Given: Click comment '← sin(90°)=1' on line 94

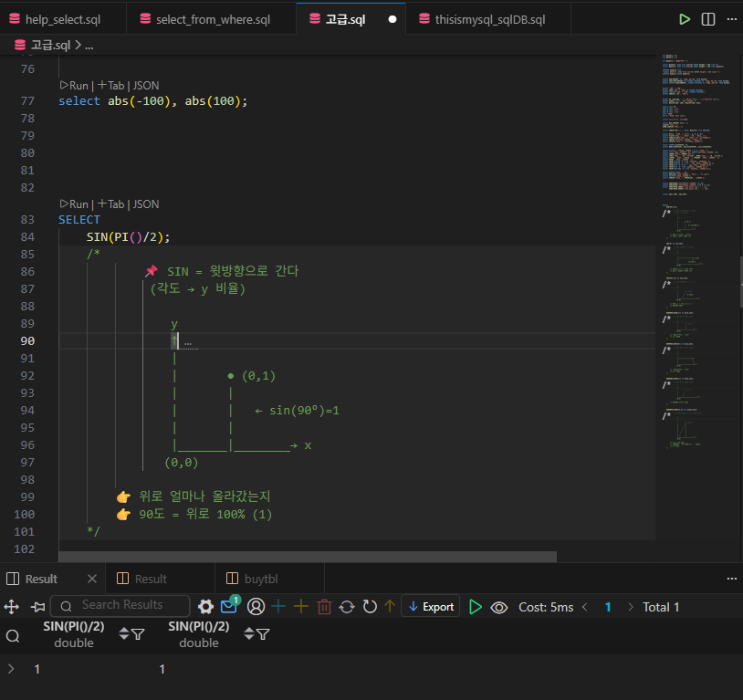Looking at the screenshot, I should (x=297, y=411).
